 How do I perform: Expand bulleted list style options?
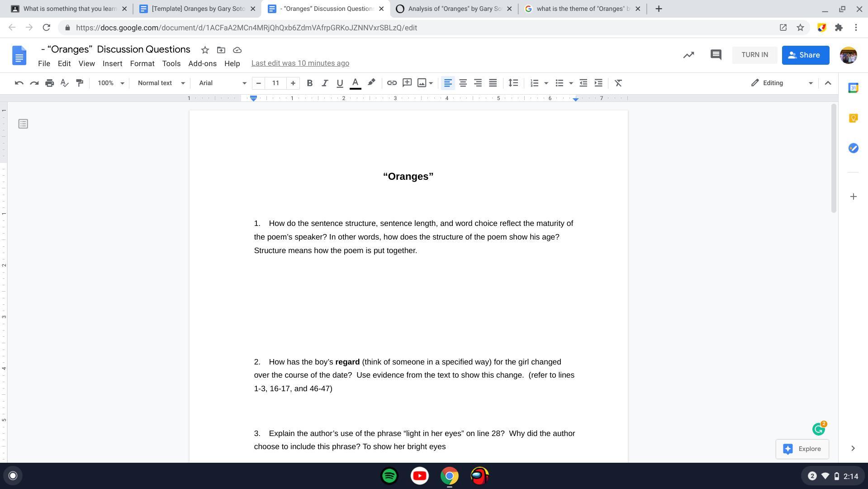tap(571, 83)
